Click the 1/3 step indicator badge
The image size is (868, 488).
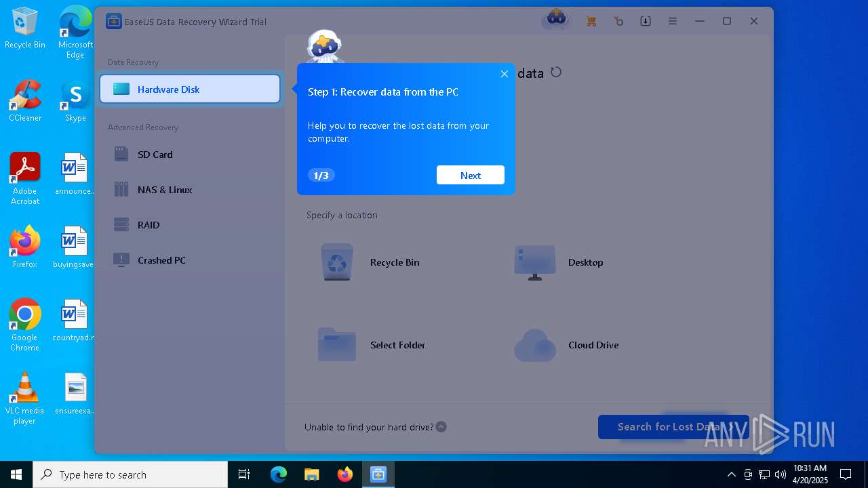(x=321, y=176)
